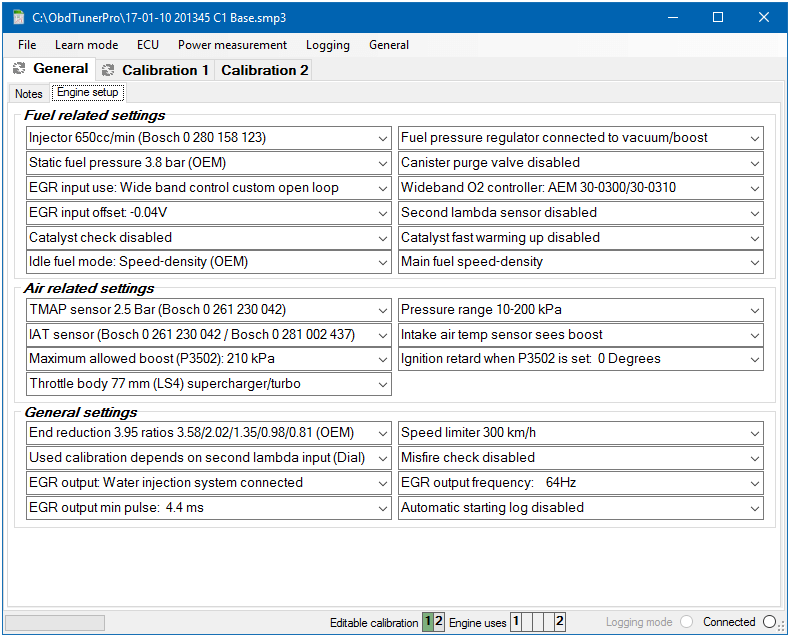800x637 pixels.
Task: Open the TMAP sensor 2.5 Bar dropdown
Action: [x=209, y=310]
